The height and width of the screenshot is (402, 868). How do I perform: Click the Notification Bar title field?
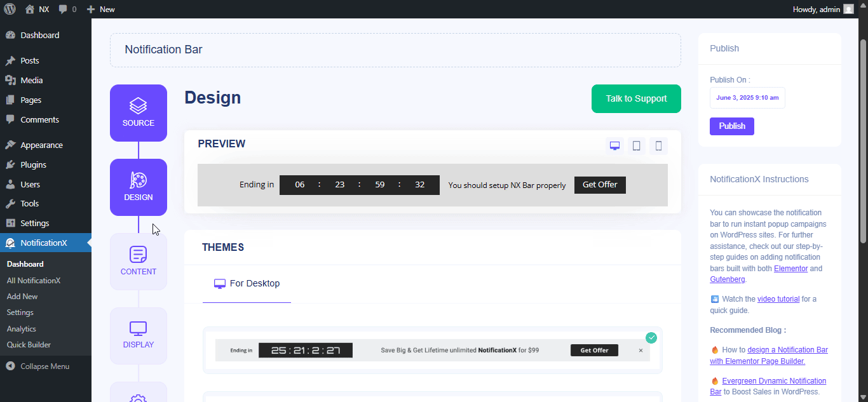(395, 50)
